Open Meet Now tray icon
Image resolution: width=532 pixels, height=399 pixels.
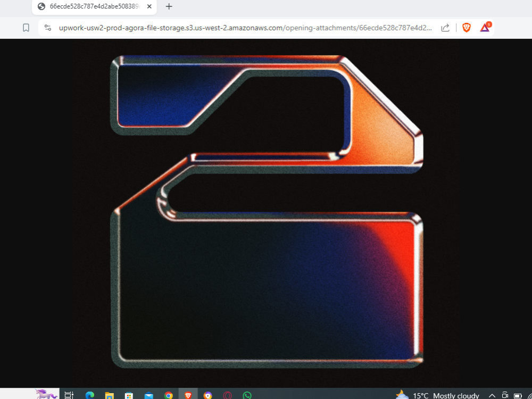505,396
